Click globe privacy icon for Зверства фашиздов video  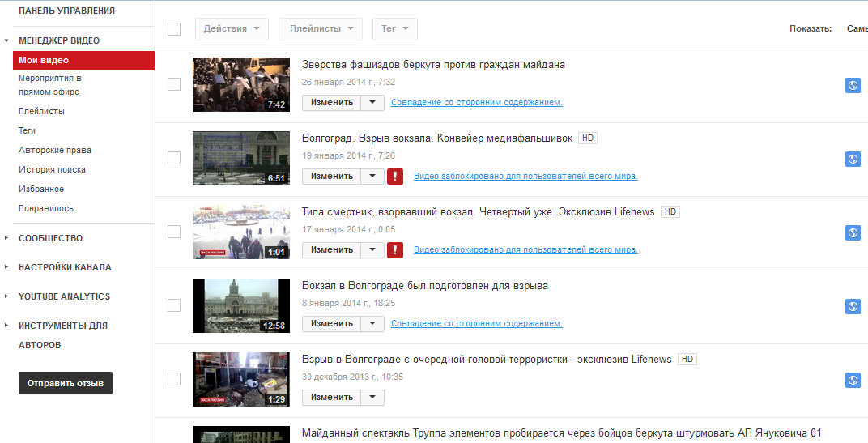[853, 85]
